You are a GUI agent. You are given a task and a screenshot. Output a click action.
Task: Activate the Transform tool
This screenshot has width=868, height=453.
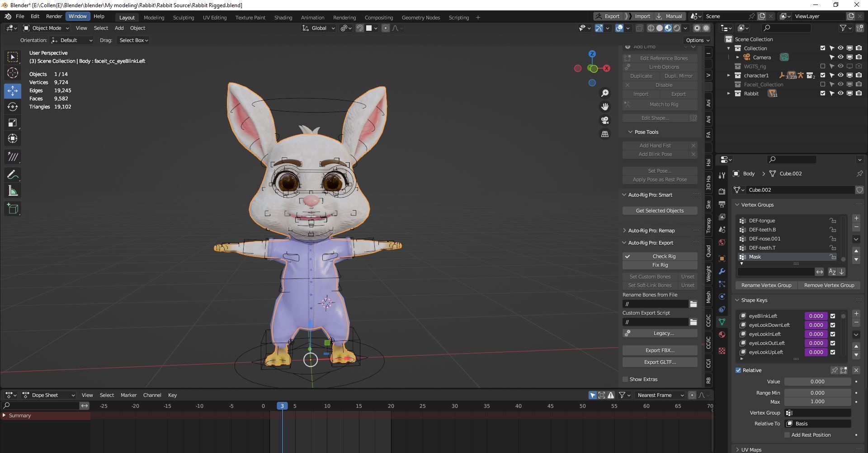point(13,138)
